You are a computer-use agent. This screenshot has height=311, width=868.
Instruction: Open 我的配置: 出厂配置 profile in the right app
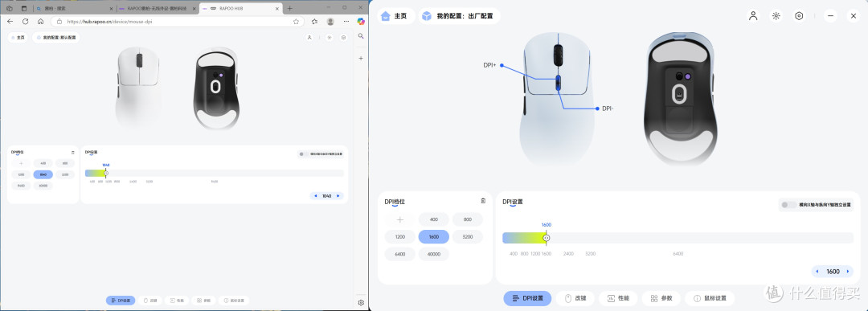[460, 16]
